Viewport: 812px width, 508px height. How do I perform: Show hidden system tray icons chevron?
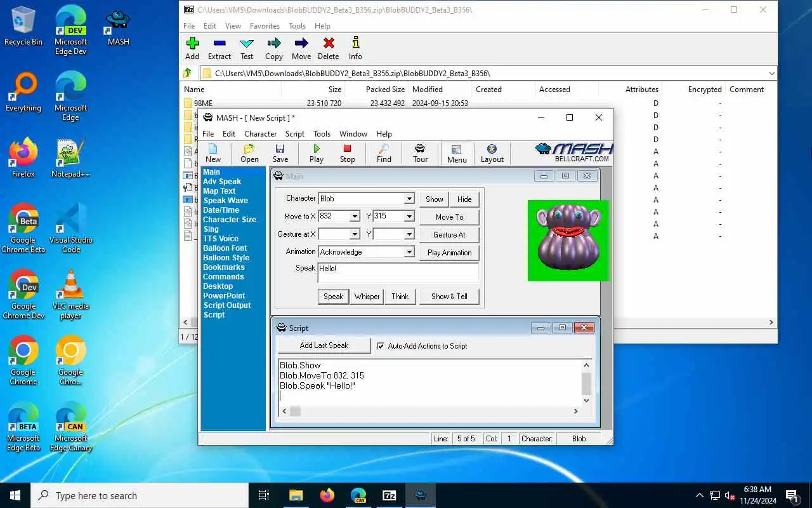point(700,495)
